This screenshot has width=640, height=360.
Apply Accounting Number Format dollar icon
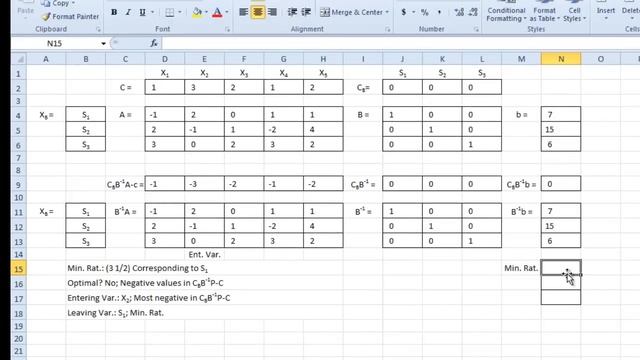coord(404,12)
